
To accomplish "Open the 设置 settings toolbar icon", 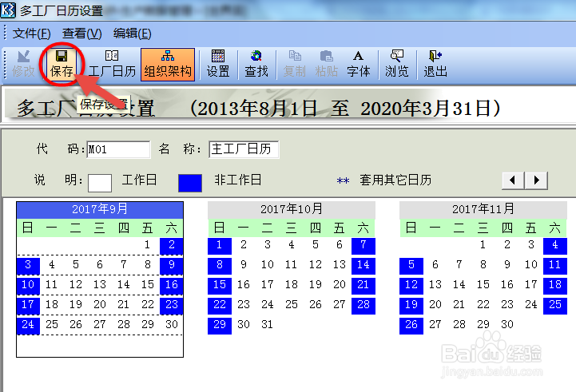I will pyautogui.click(x=218, y=64).
